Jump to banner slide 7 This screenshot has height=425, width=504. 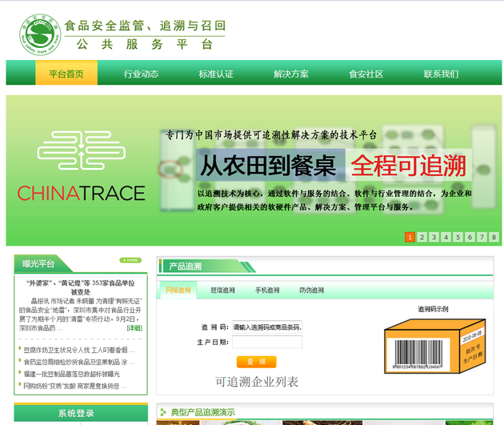click(482, 237)
